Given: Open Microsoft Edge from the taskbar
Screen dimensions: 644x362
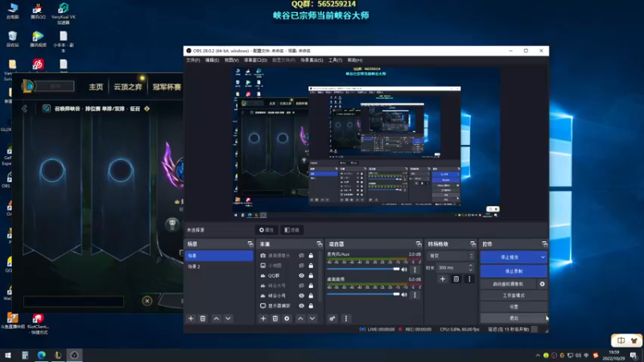Looking at the screenshot, I should [x=42, y=356].
